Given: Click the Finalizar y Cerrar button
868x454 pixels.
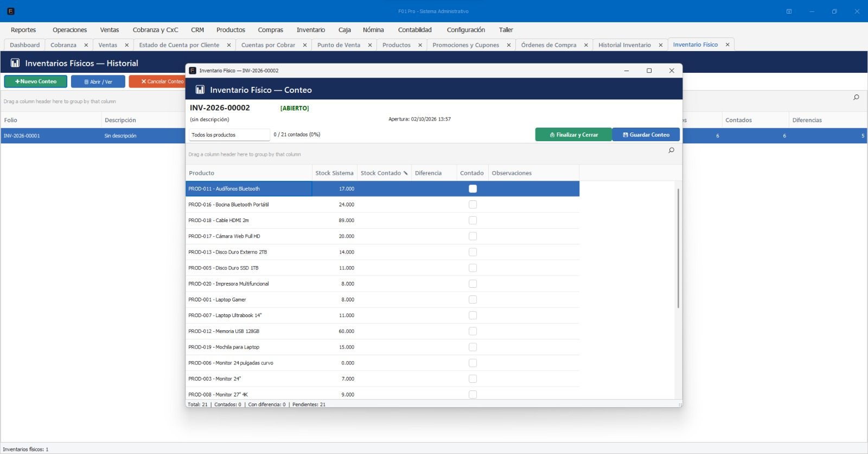Looking at the screenshot, I should click(573, 135).
